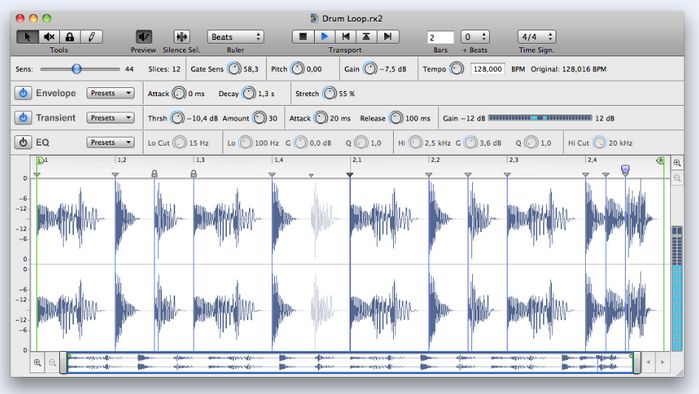Click the Hi Cut knob
Screen dimensions: 699x394
coord(600,143)
